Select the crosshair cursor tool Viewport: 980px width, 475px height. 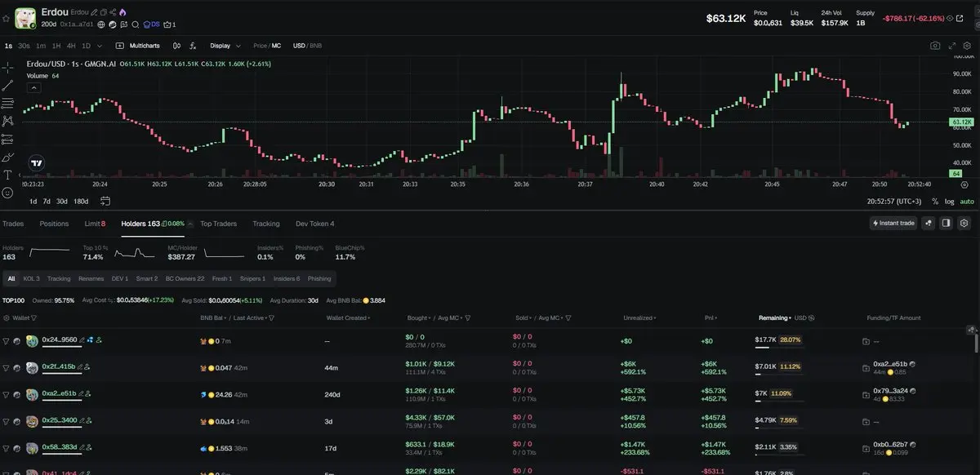pyautogui.click(x=7, y=68)
